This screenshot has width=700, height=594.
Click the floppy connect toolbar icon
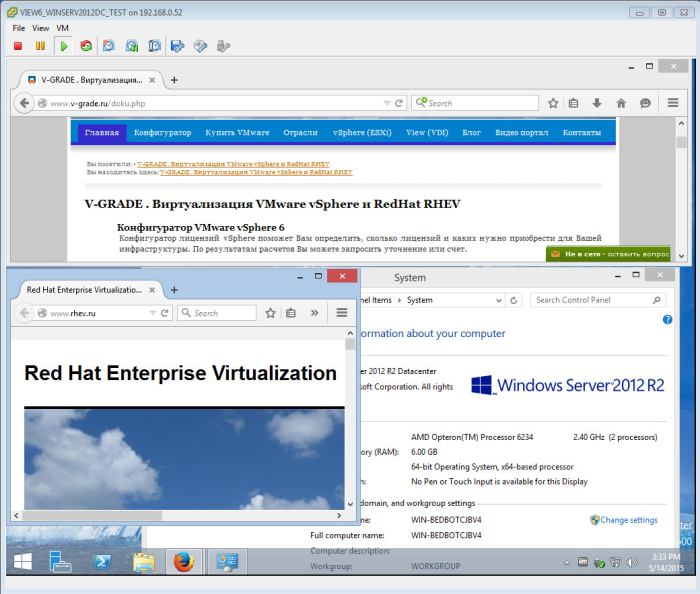coord(178,46)
